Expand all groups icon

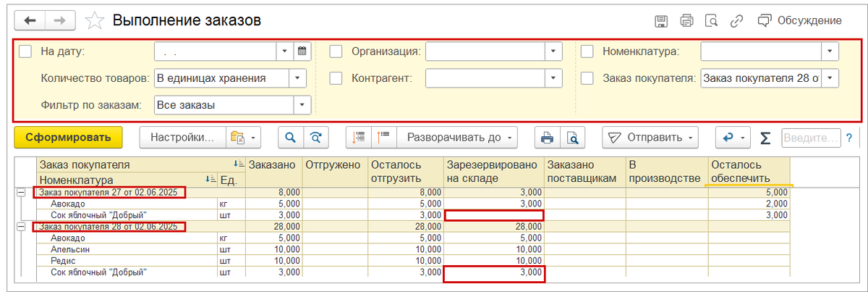click(x=383, y=137)
